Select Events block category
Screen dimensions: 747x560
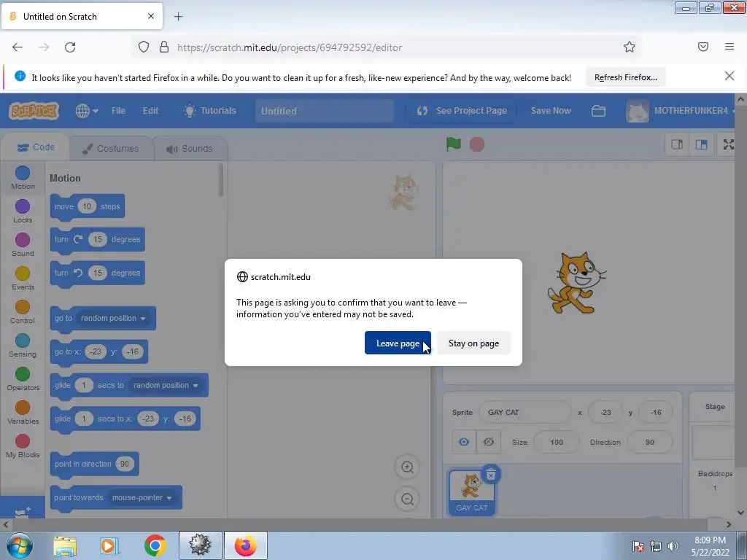[23, 279]
